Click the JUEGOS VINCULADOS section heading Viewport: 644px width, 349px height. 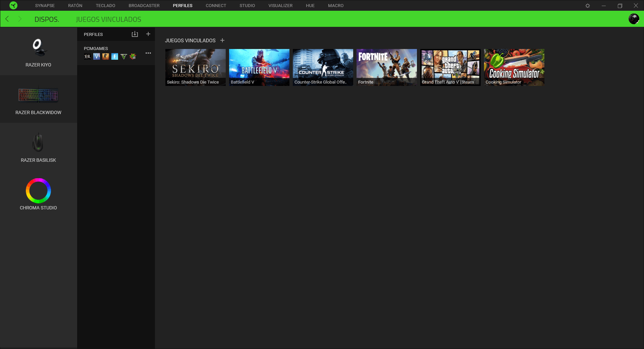pyautogui.click(x=190, y=40)
